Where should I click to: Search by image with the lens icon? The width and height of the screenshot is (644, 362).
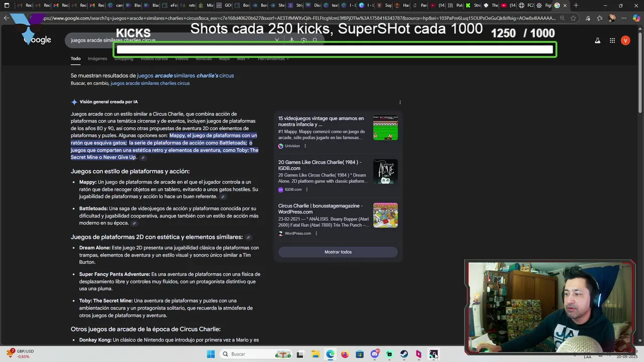[x=303, y=40]
